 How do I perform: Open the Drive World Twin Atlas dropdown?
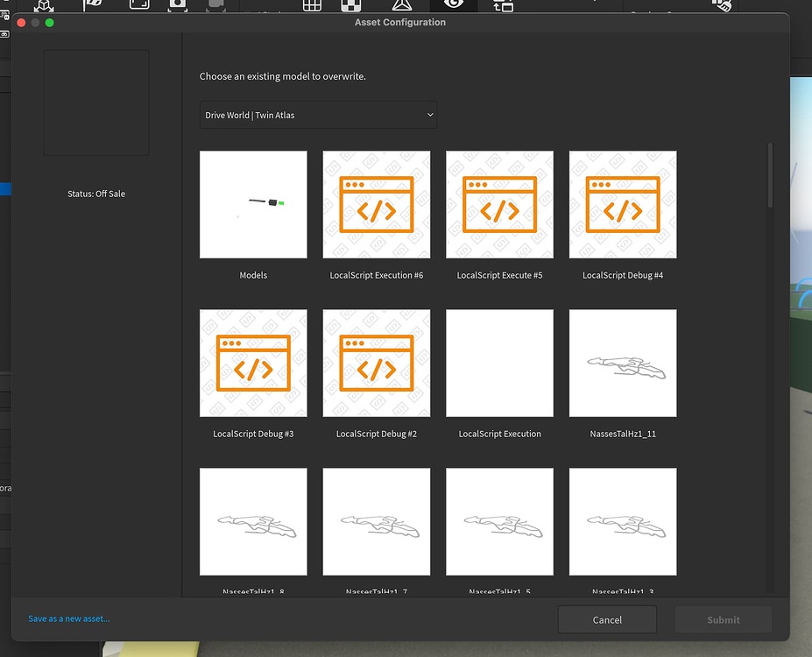pos(318,114)
